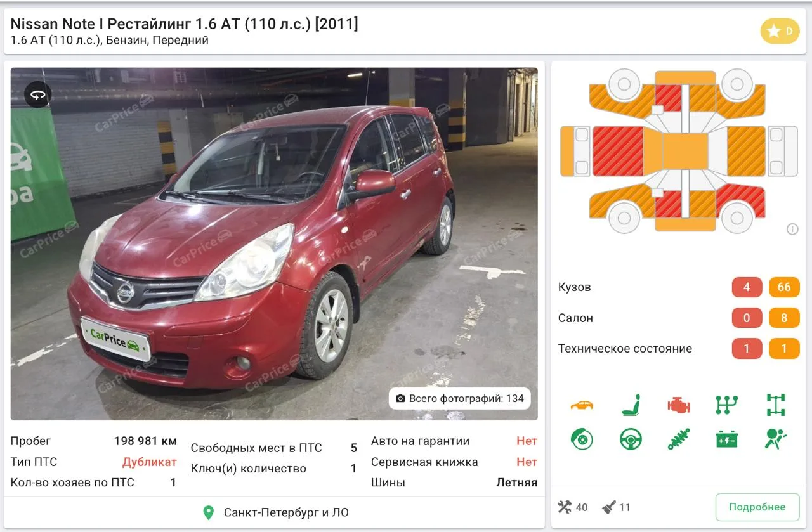Click the star rating D badge
The height and width of the screenshot is (532, 812).
coord(780,31)
